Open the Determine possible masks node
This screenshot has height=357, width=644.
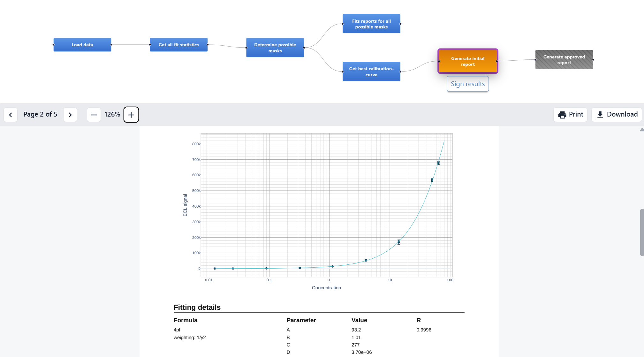[275, 48]
